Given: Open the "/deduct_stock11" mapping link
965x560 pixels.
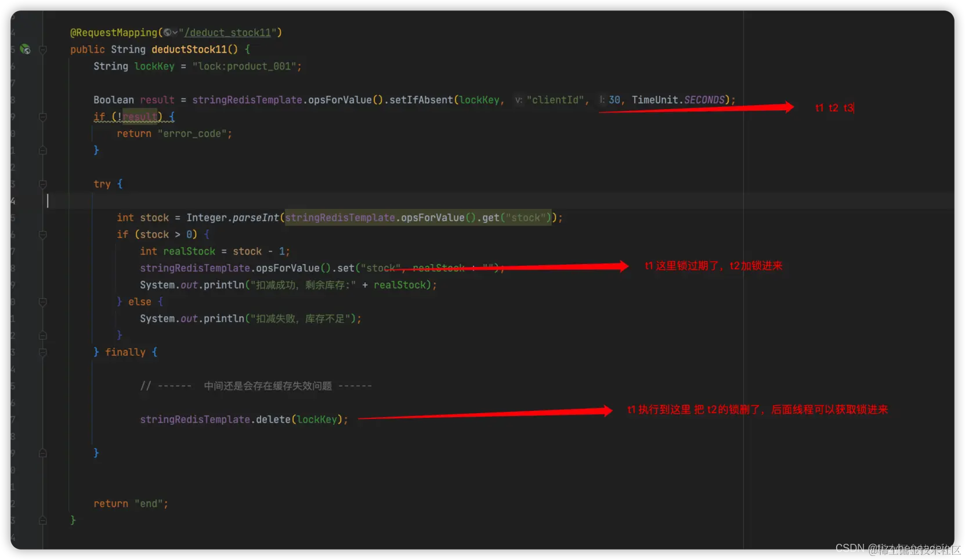Looking at the screenshot, I should click(x=227, y=32).
